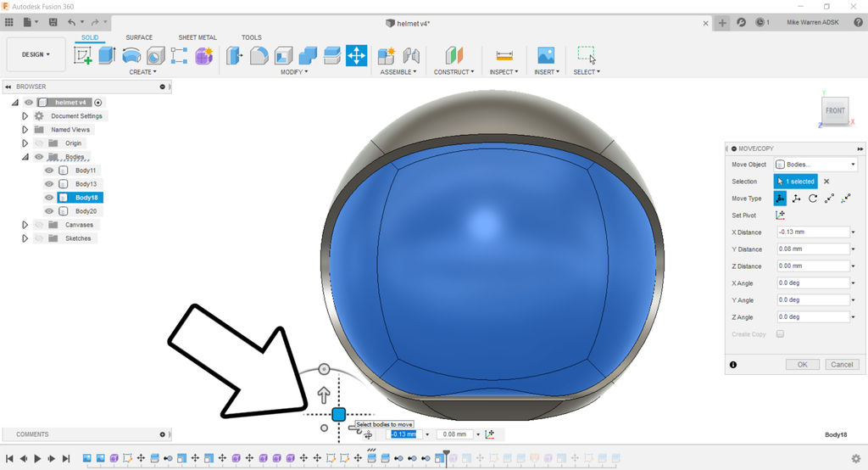Switch to the SURFACE tab
The width and height of the screenshot is (868, 470).
(139, 37)
